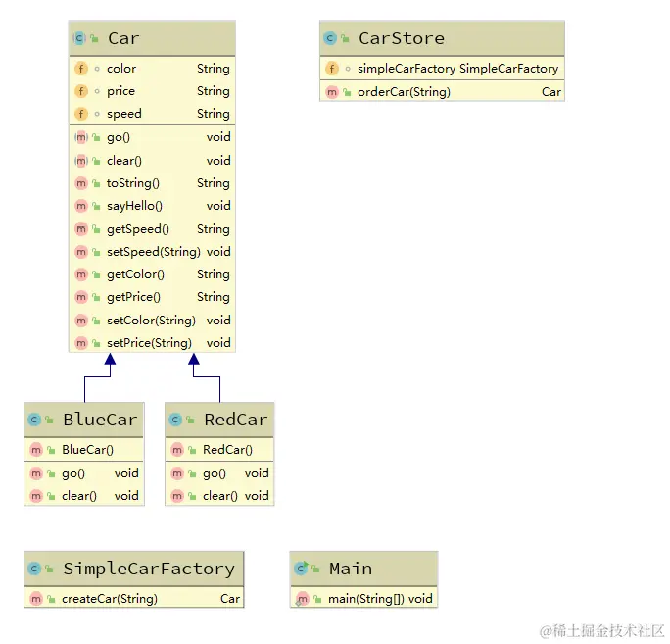670x644 pixels.
Task: Click the setColor(String) method name
Action: click(x=151, y=321)
